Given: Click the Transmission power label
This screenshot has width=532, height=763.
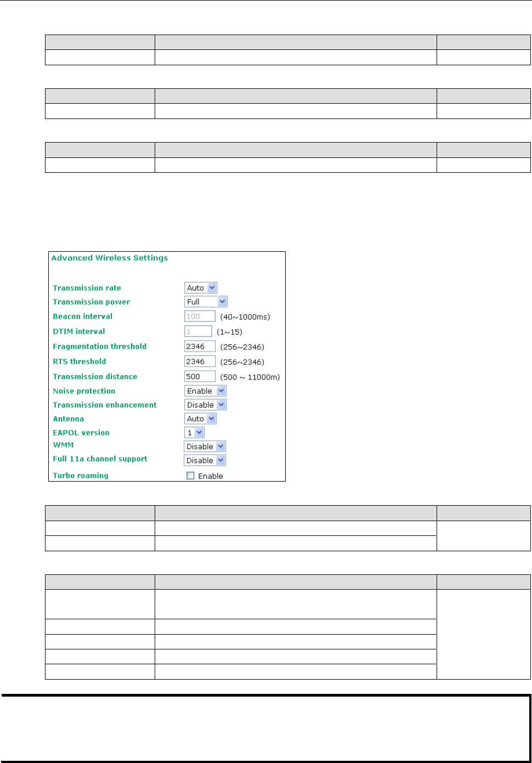Looking at the screenshot, I should point(92,302).
